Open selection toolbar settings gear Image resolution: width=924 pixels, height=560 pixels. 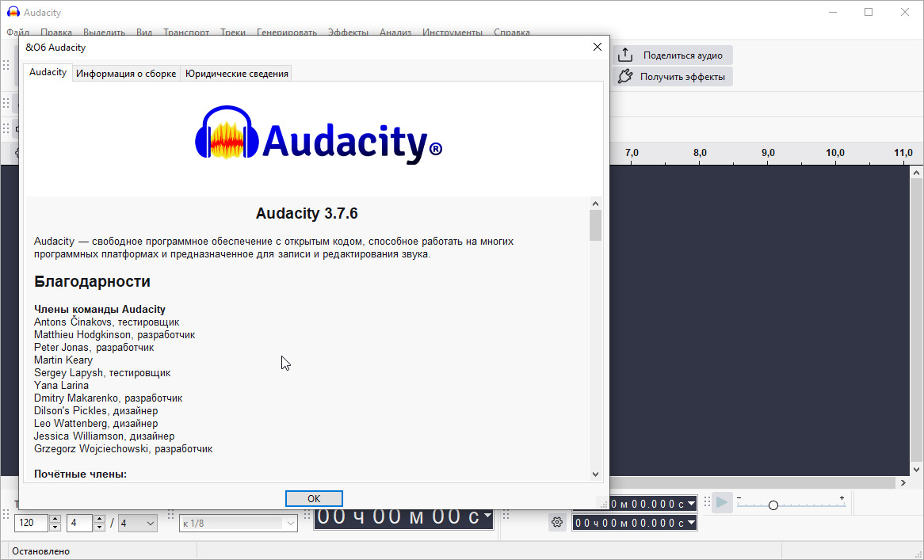coord(557,523)
